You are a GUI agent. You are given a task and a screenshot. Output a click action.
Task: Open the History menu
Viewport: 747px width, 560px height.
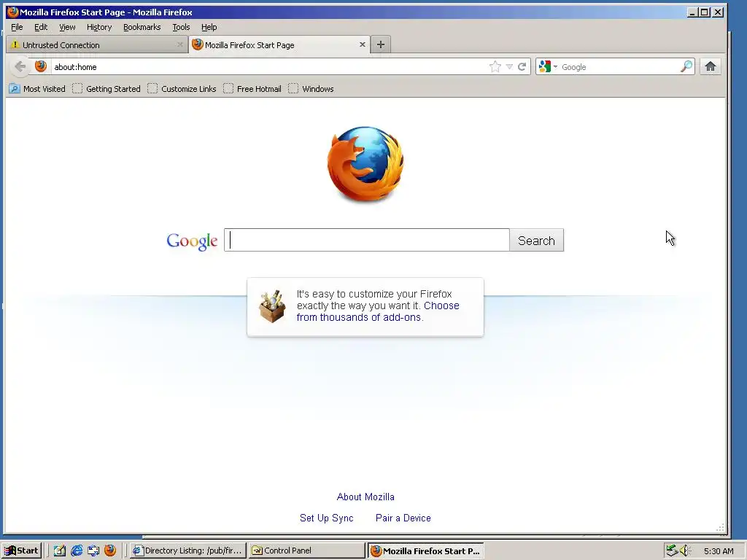click(99, 27)
